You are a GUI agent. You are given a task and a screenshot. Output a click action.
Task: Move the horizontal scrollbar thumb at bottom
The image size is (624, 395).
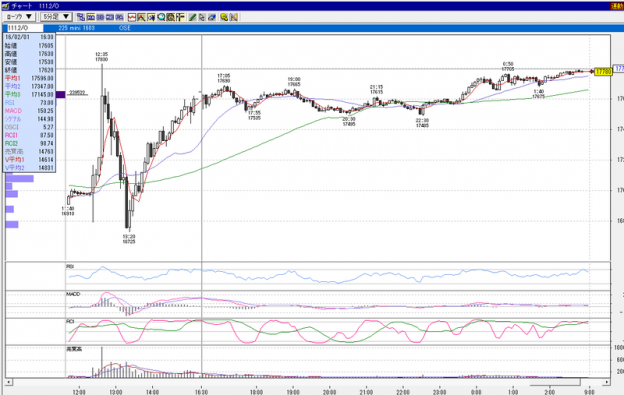click(554, 382)
